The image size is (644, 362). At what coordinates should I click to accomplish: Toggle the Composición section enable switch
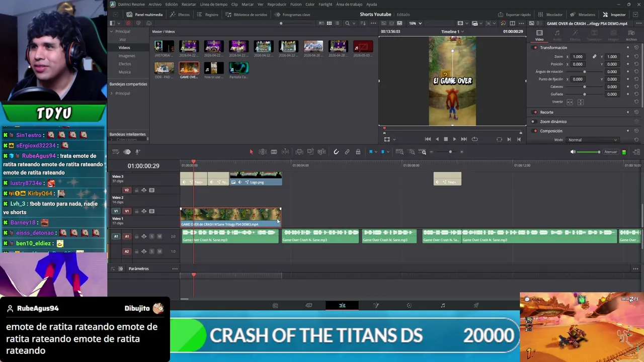[535, 131]
